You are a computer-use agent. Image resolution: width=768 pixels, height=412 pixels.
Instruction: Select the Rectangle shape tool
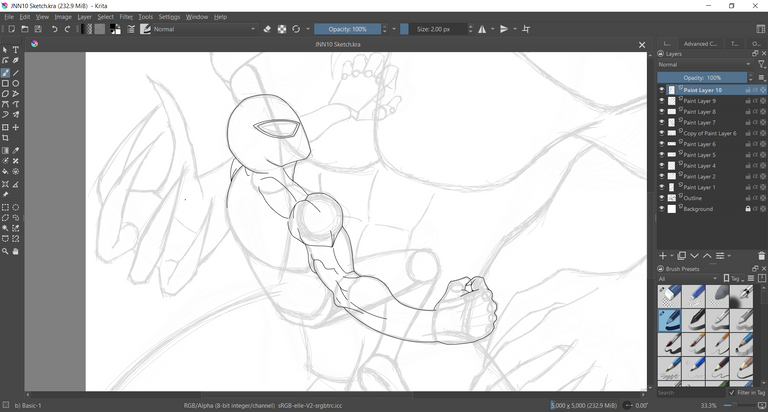point(5,83)
